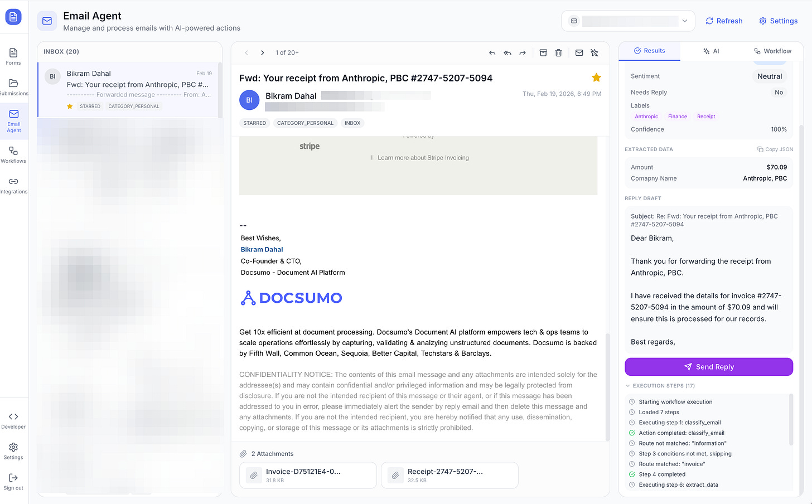Click the Bikram Dahal signature link
The width and height of the screenshot is (812, 504).
click(262, 250)
